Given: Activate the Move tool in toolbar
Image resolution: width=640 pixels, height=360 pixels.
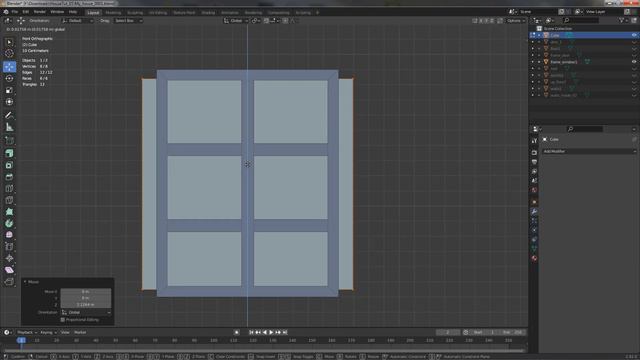Looking at the screenshot, I should (9, 67).
